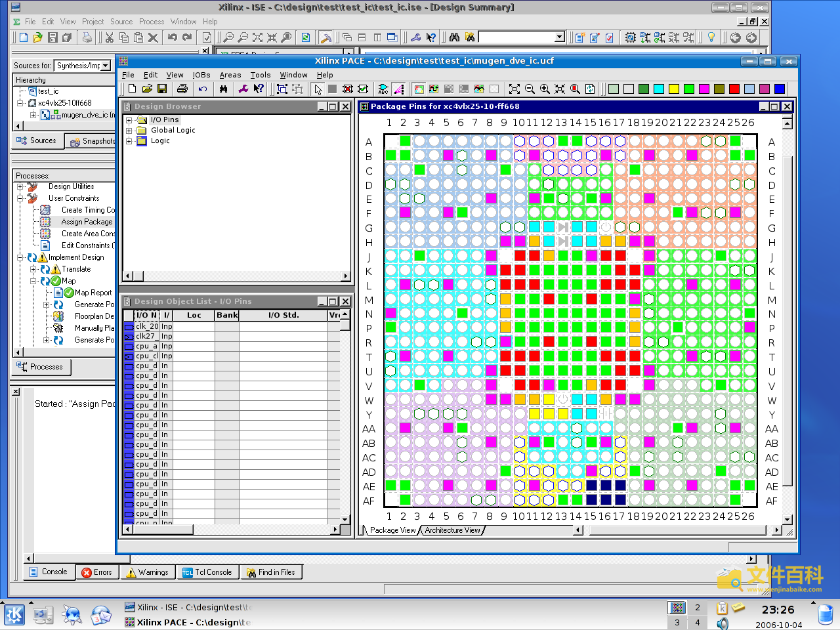Click the What's This help pointer in PACE
The width and height of the screenshot is (840, 630).
point(259,89)
